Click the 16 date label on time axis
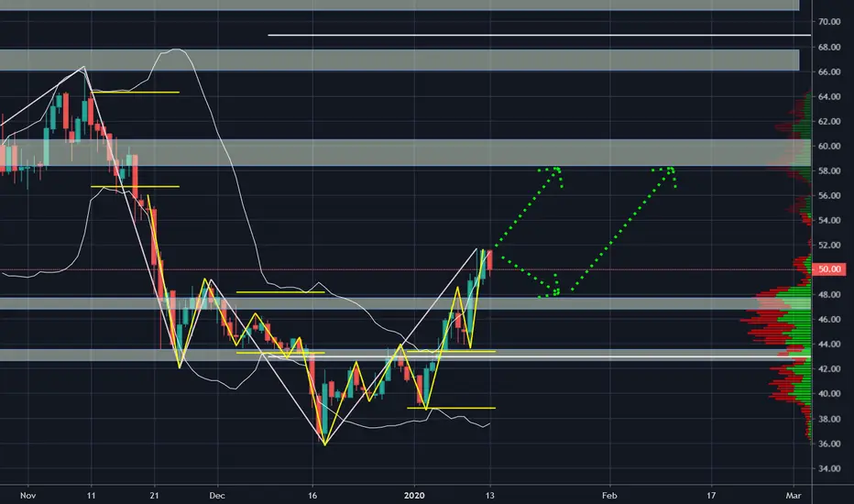This screenshot has height=504, width=854. (x=312, y=495)
